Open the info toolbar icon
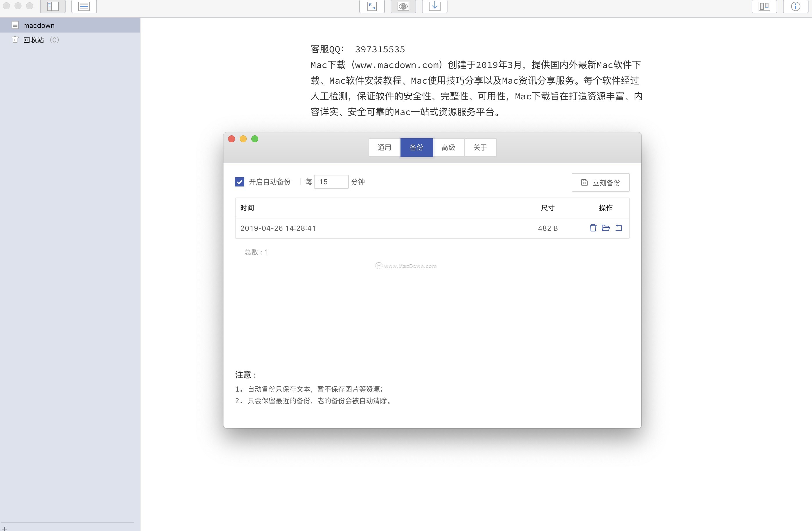This screenshot has width=812, height=531. (x=795, y=6)
